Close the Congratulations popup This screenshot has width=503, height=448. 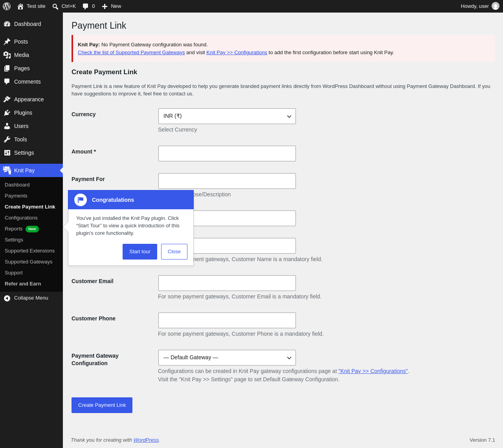click(174, 252)
